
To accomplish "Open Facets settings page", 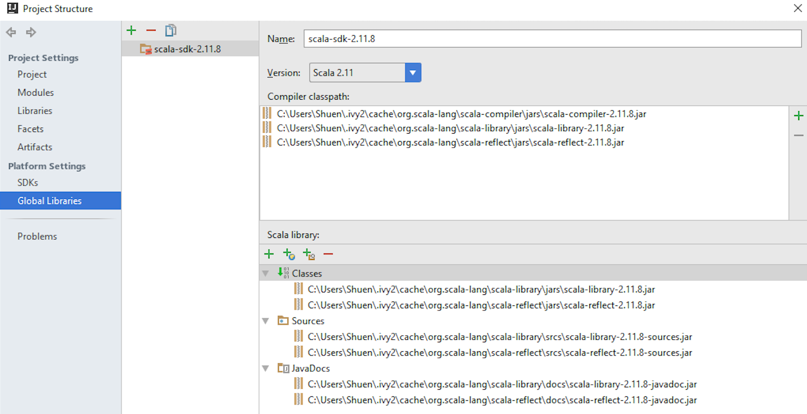I will 30,129.
